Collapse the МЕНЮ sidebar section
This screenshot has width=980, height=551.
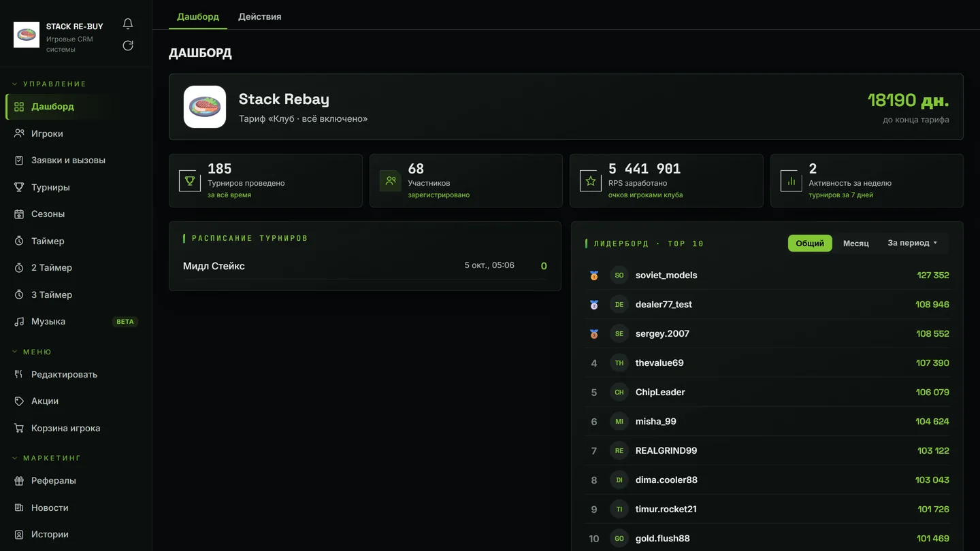32,352
